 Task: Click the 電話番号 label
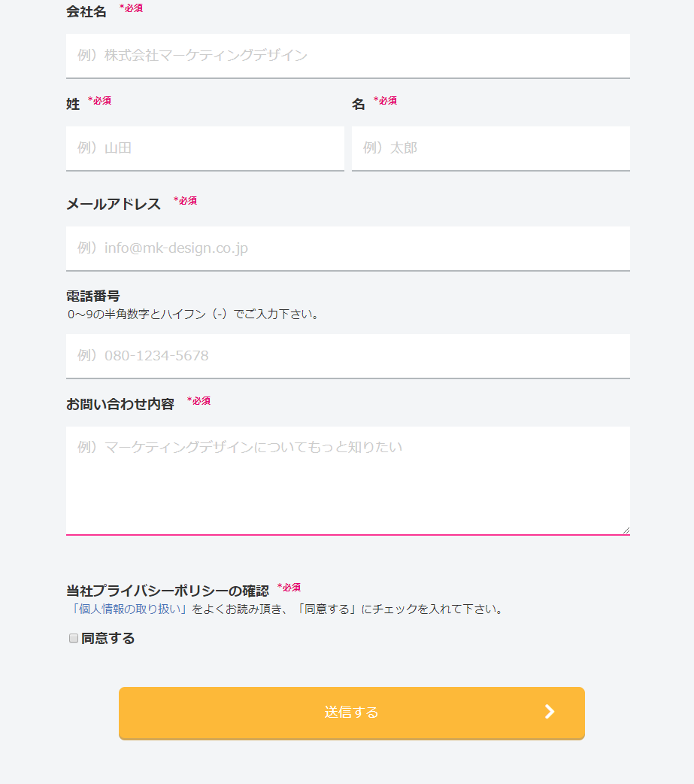92,296
